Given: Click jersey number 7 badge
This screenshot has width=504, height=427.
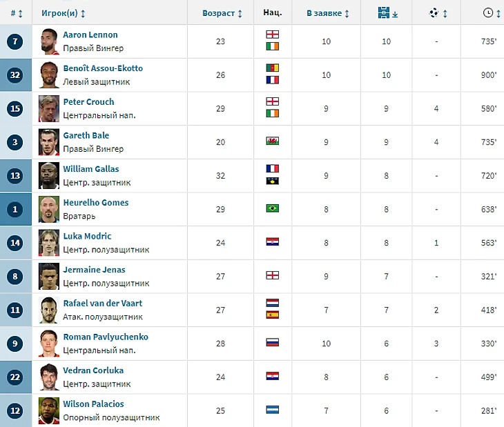Looking at the screenshot, I should [x=14, y=41].
